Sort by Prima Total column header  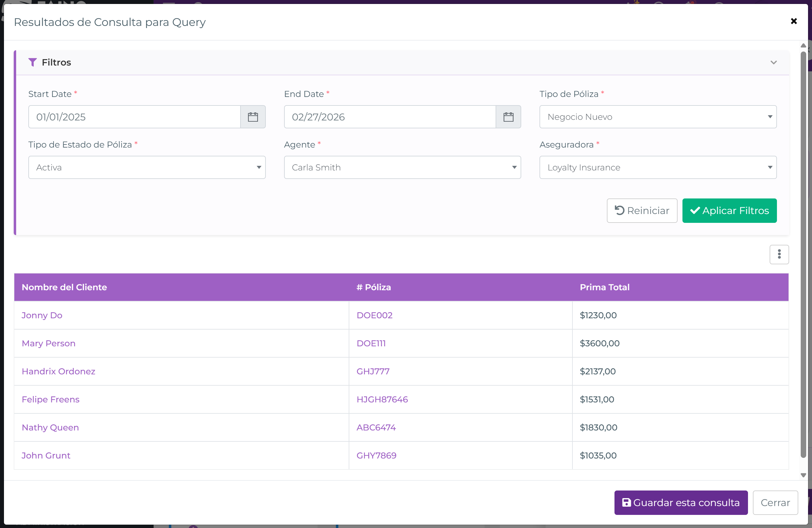pos(604,287)
